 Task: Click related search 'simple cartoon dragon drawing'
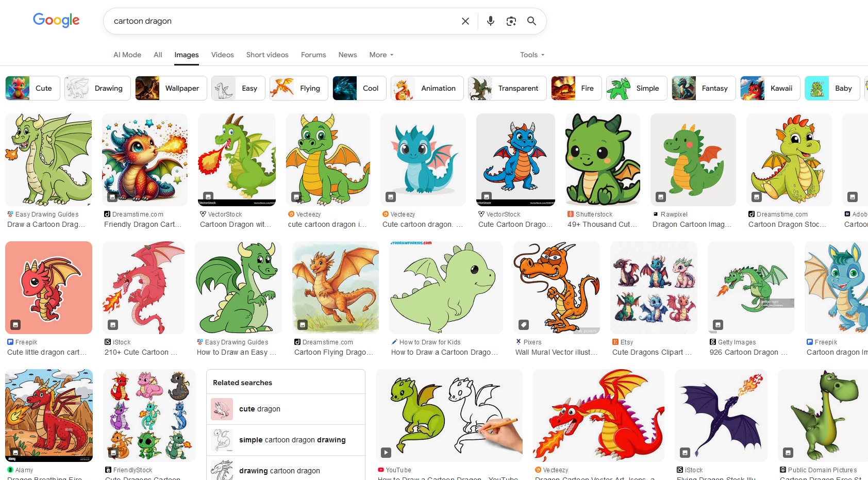tap(286, 440)
